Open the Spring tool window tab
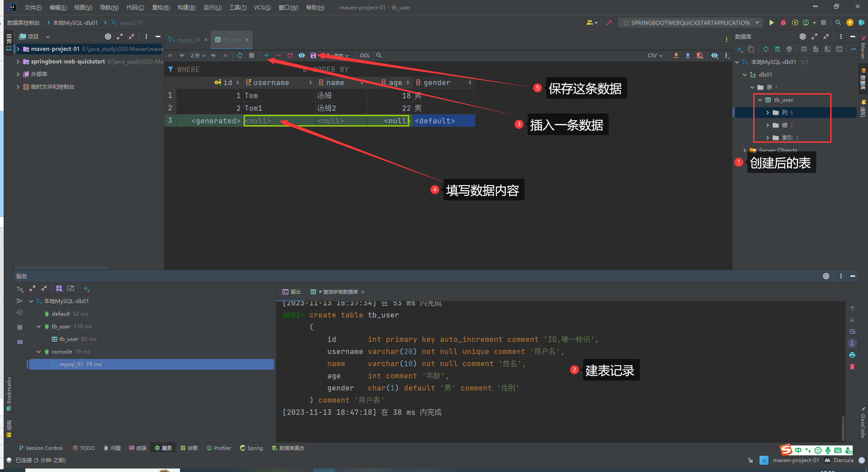 [251, 448]
